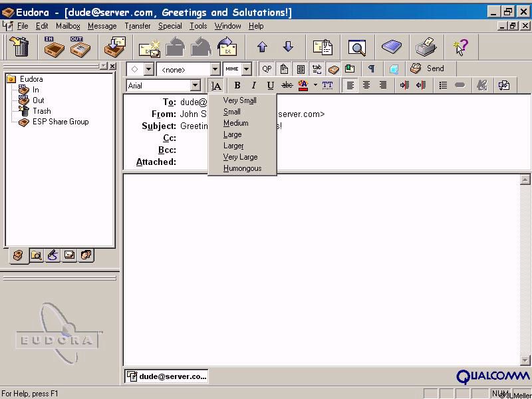Toggle the Return Receipt button
The height and width of the screenshot is (399, 532).
tap(350, 69)
